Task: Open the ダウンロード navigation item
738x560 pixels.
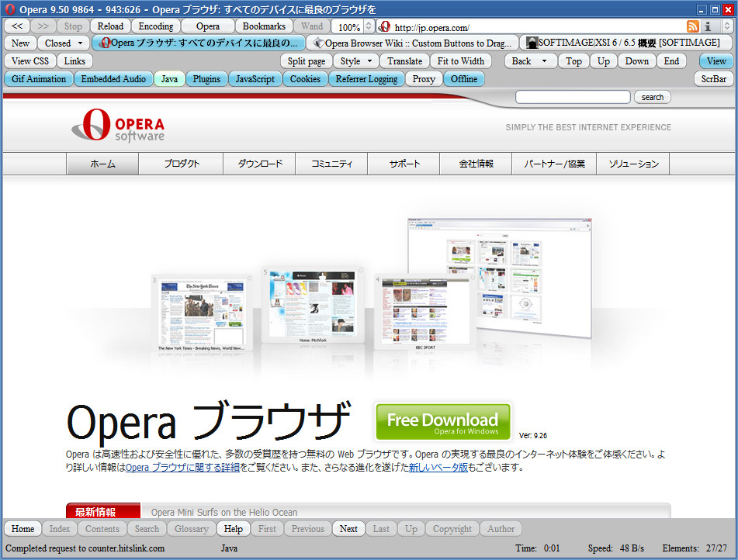Action: point(260,164)
